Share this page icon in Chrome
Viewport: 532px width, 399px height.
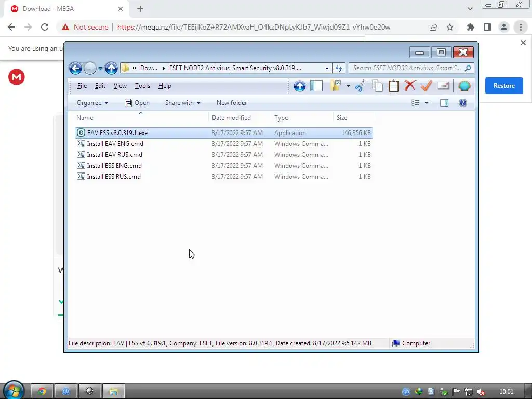coord(433,27)
